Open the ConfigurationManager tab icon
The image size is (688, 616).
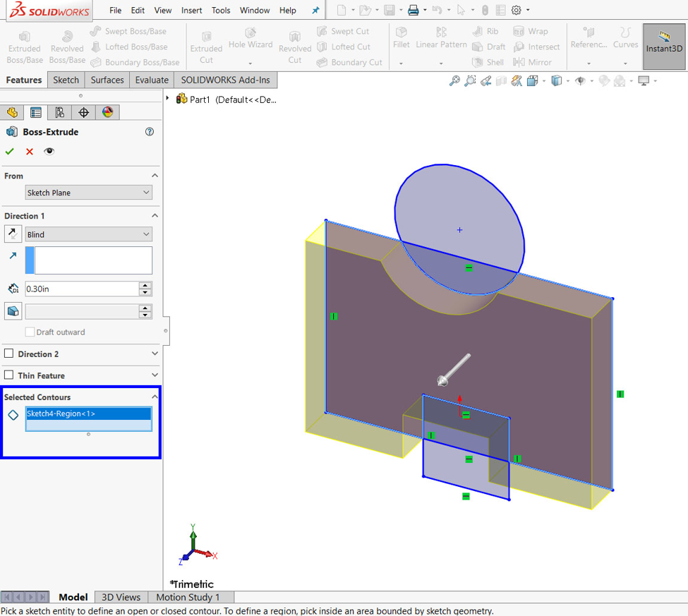click(59, 112)
